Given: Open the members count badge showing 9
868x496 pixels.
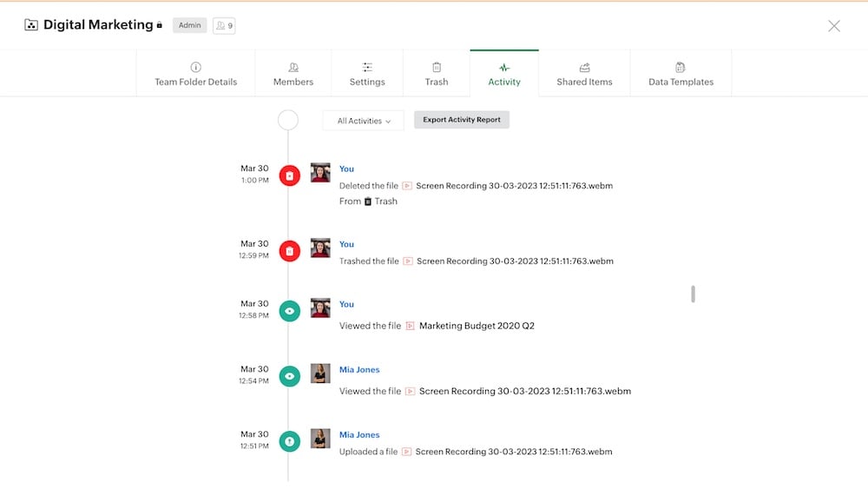Looking at the screenshot, I should tap(224, 25).
